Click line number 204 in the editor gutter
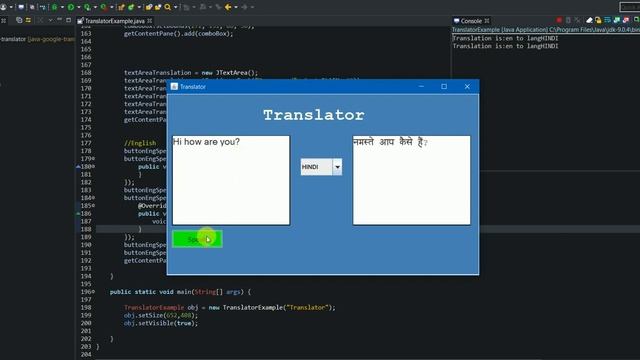Viewport: 640px width, 360px height. [x=86, y=354]
